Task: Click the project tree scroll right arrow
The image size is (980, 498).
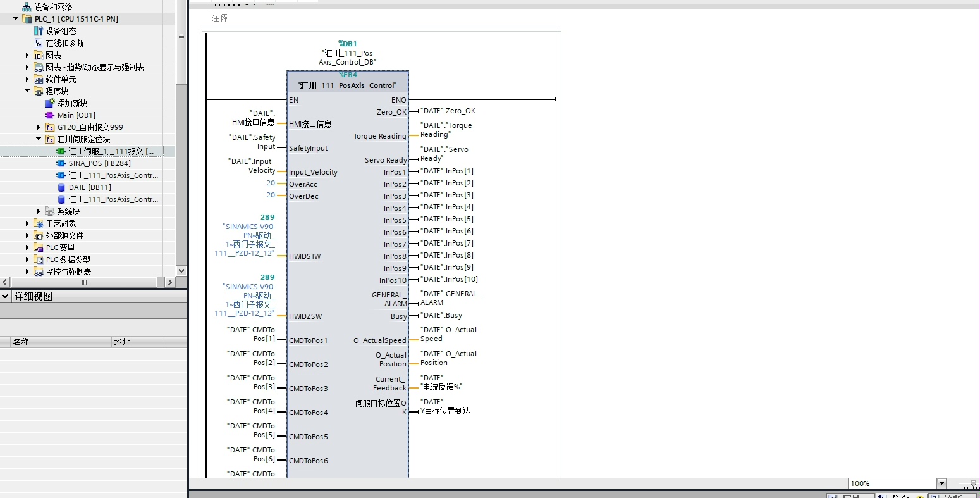Action: 170,282
